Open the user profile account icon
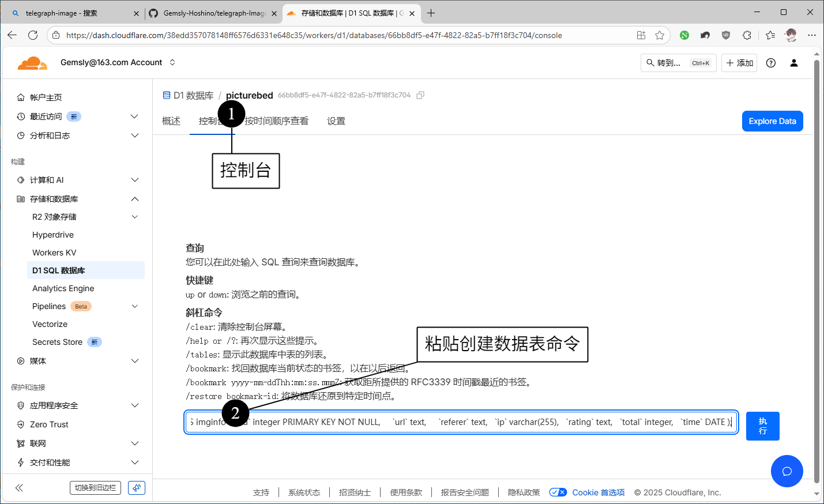Screen dimensions: 824x504 793,63
